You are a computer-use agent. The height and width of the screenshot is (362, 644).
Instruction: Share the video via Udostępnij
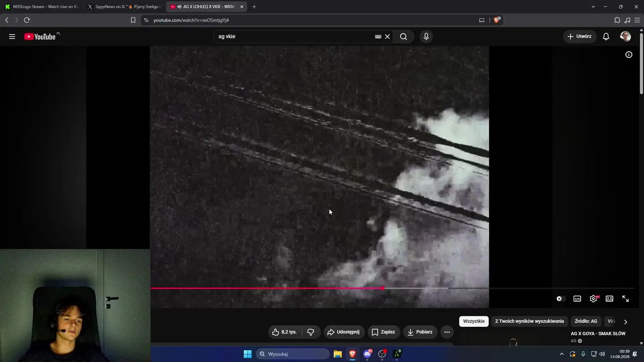[x=344, y=332]
